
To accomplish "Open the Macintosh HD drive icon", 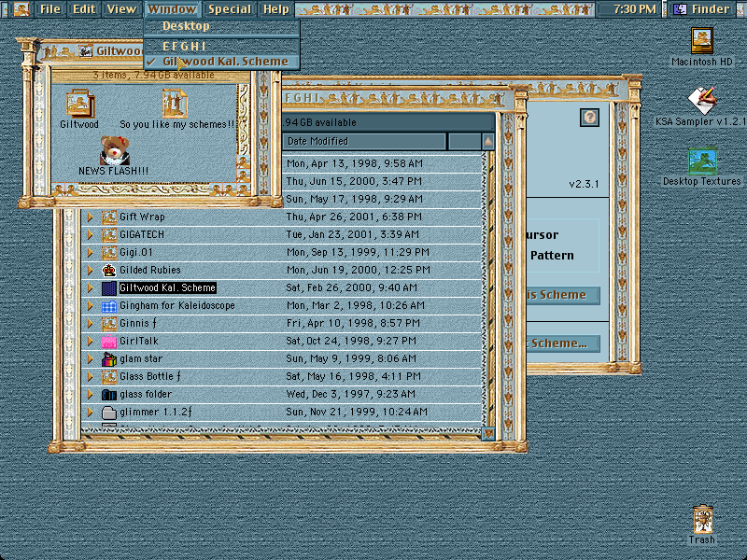I will click(x=702, y=40).
